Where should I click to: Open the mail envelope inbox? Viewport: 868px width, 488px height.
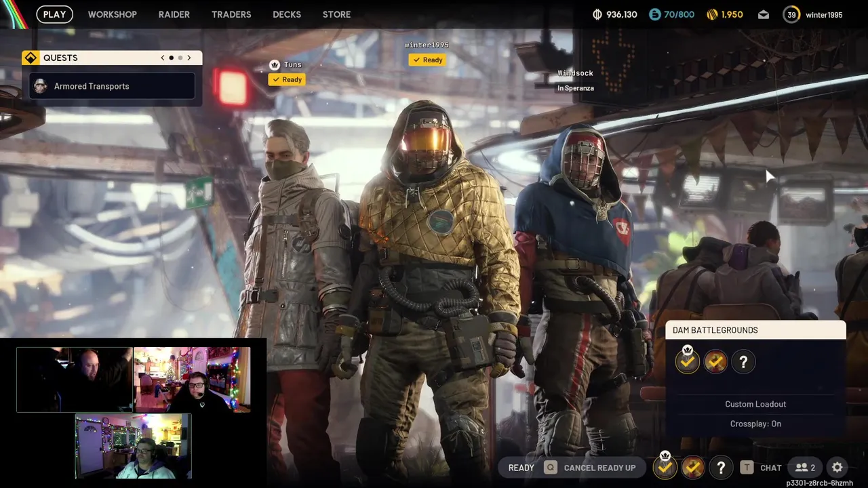click(764, 14)
